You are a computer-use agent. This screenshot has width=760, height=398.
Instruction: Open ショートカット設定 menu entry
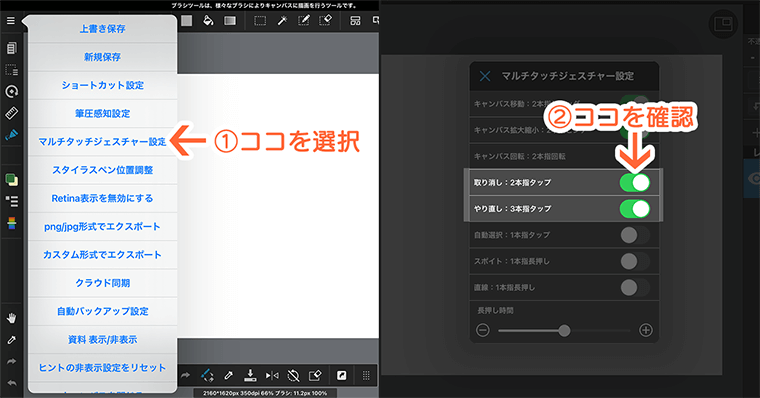(x=102, y=85)
